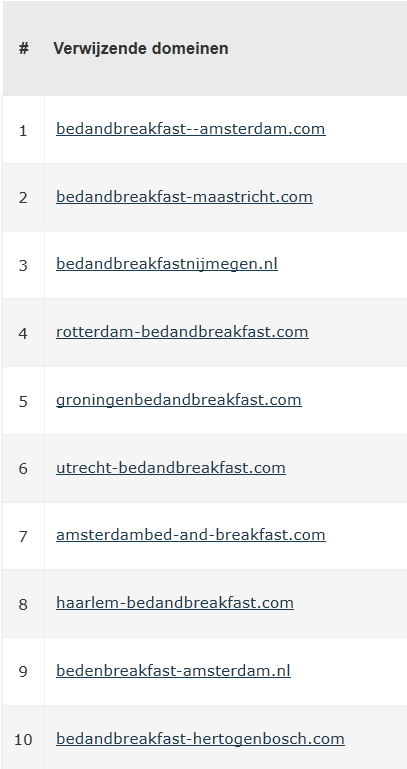407x769 pixels.
Task: Open the amsterdambed-and-breakfast.com link
Action: 191,535
